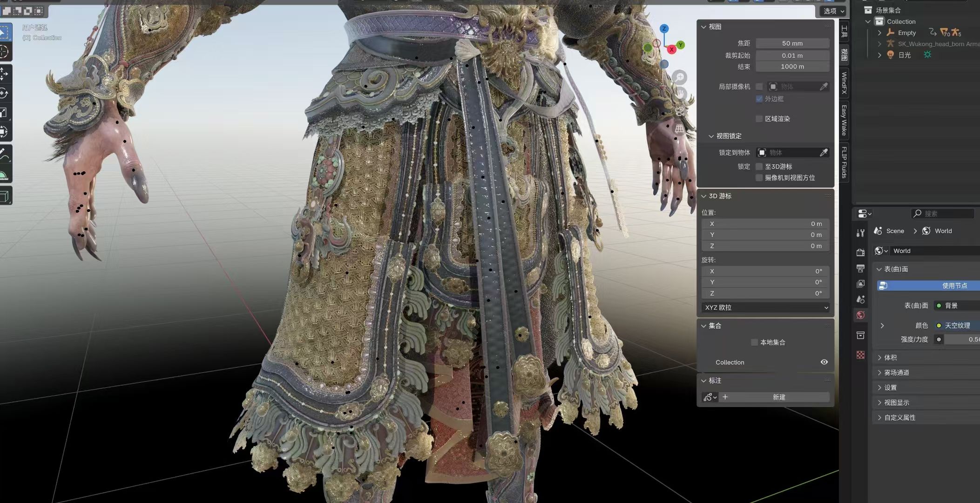Viewport: 980px width, 503px height.
Task: Collapse the 视图 panel
Action: pyautogui.click(x=703, y=27)
